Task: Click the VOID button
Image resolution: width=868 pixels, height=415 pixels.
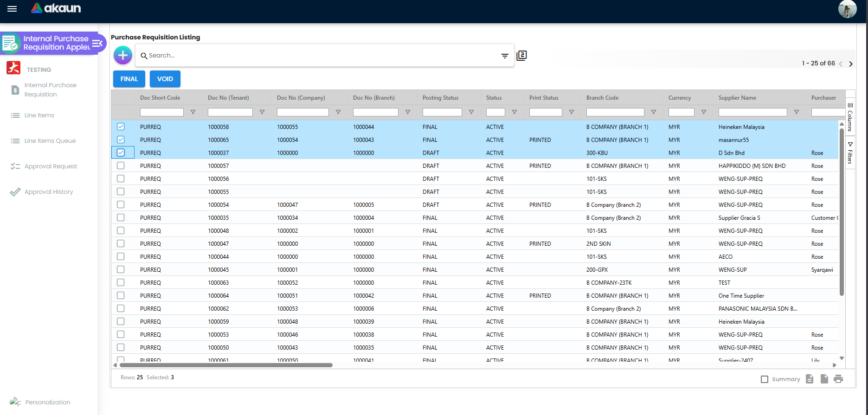Action: point(165,79)
